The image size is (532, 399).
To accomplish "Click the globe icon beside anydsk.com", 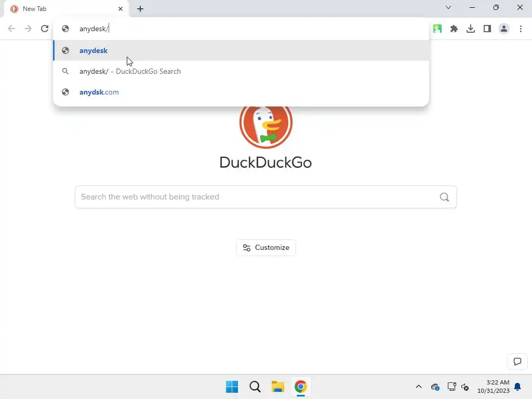I will tap(65, 92).
